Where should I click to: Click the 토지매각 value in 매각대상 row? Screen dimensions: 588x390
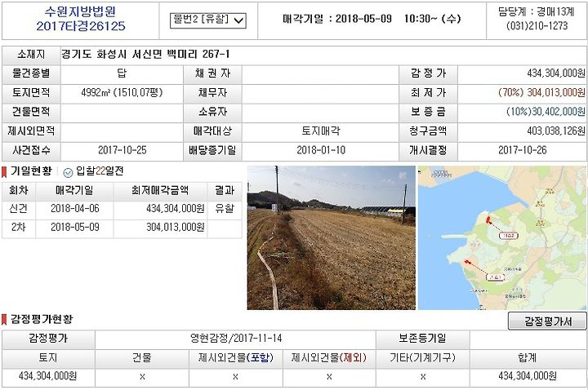tap(321, 131)
